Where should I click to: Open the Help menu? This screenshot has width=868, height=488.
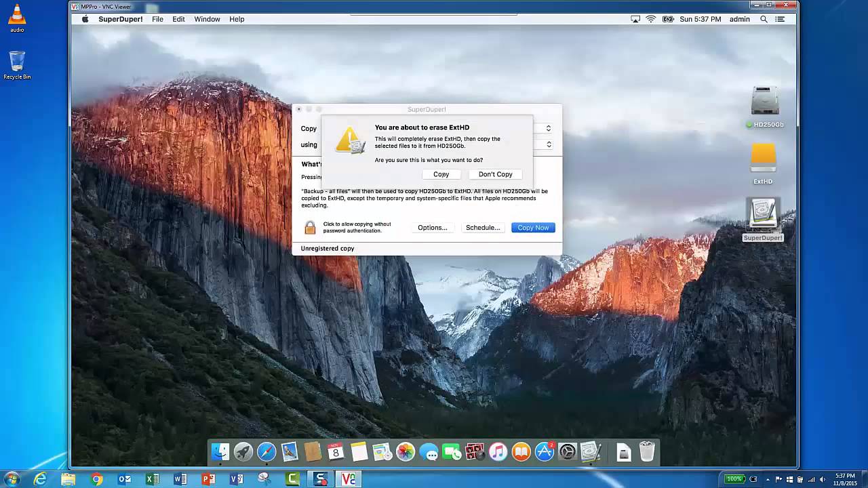click(237, 19)
